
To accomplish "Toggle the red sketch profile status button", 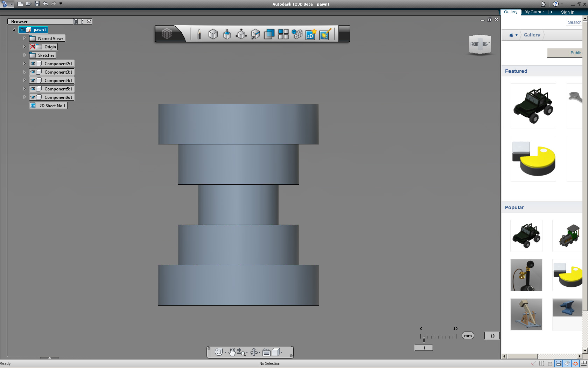I will click(x=575, y=363).
